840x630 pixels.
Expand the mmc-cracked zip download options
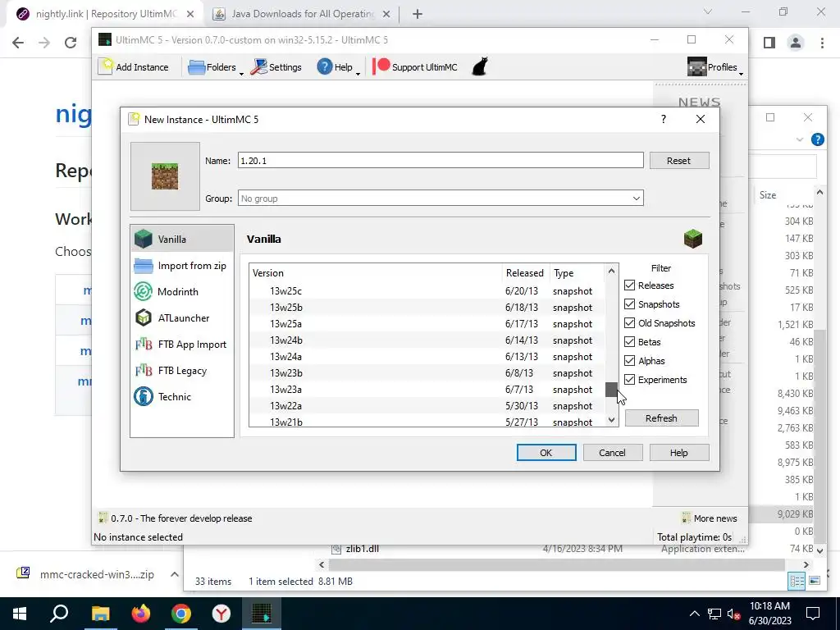pyautogui.click(x=174, y=574)
